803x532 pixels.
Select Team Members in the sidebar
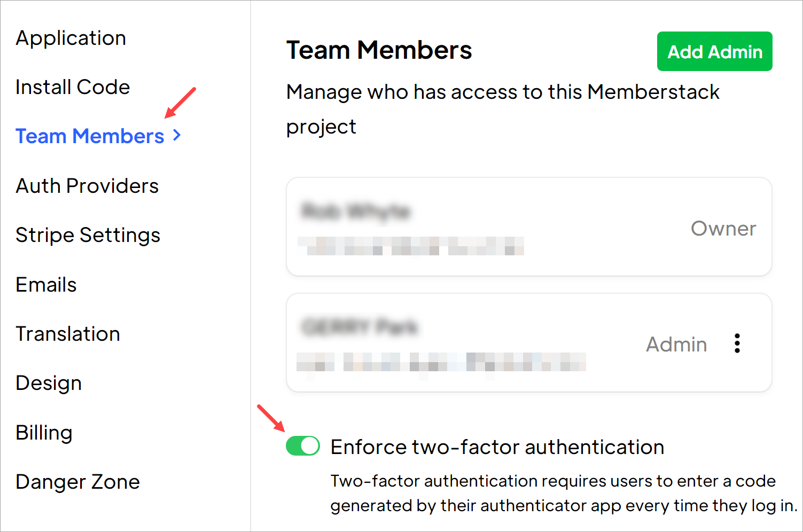coord(90,136)
